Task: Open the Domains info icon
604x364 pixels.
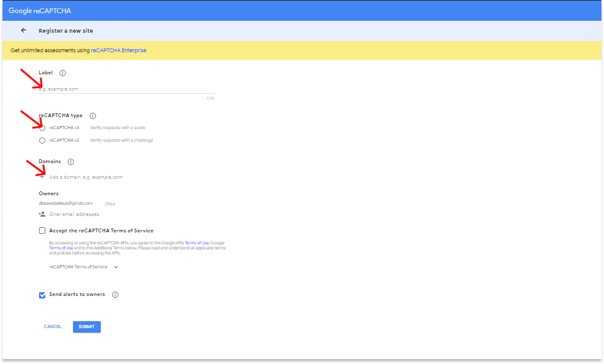Action: 71,162
